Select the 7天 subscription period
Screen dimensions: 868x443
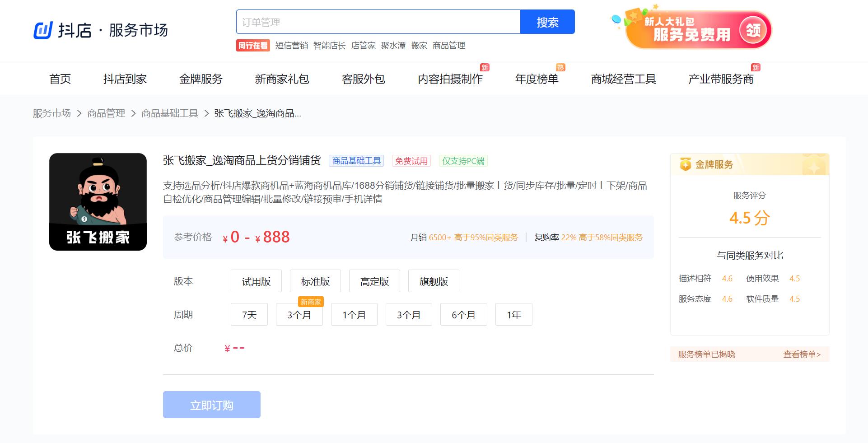click(x=249, y=314)
